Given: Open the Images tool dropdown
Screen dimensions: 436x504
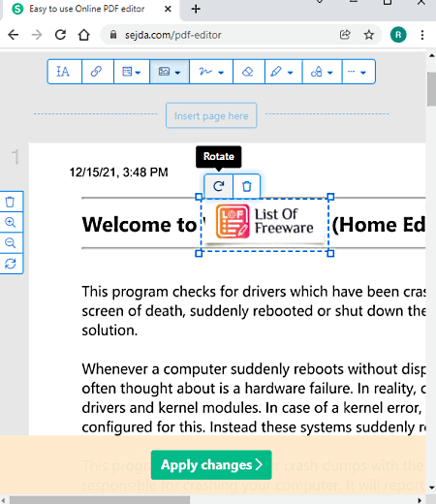Looking at the screenshot, I should [x=170, y=72].
